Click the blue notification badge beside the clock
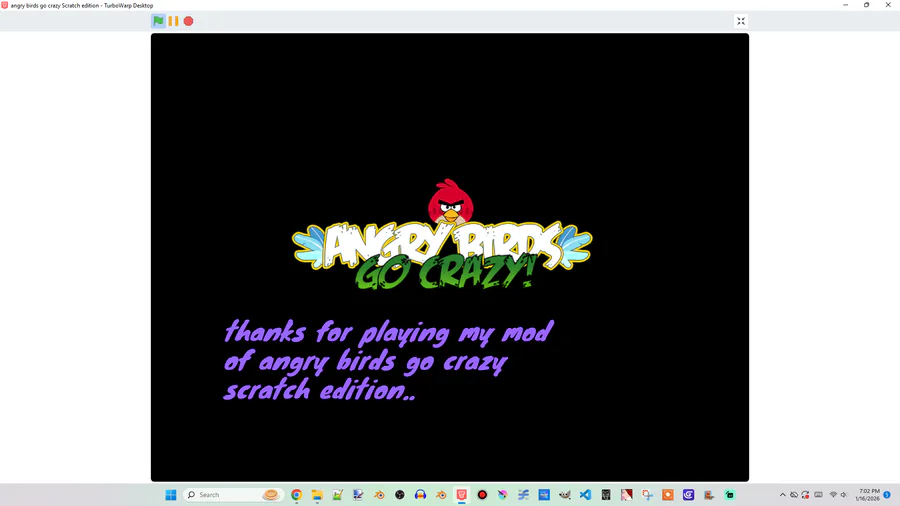 (x=887, y=495)
